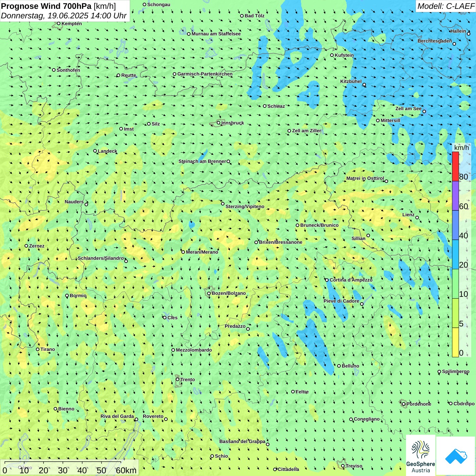Click the Trento city marker
This screenshot has width=476, height=476.
(x=177, y=379)
